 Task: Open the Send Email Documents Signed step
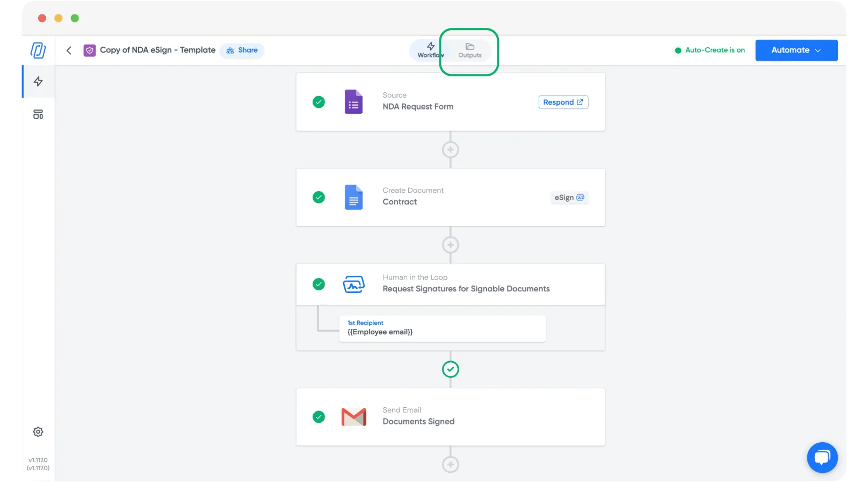coord(451,417)
